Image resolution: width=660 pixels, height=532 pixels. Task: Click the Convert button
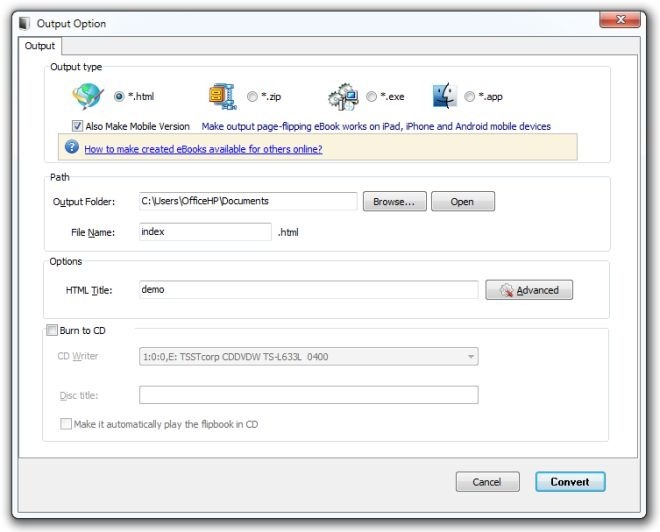tap(570, 481)
